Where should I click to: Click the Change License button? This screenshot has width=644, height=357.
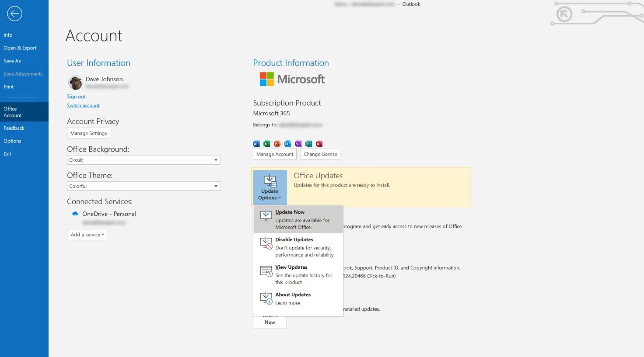pos(320,154)
